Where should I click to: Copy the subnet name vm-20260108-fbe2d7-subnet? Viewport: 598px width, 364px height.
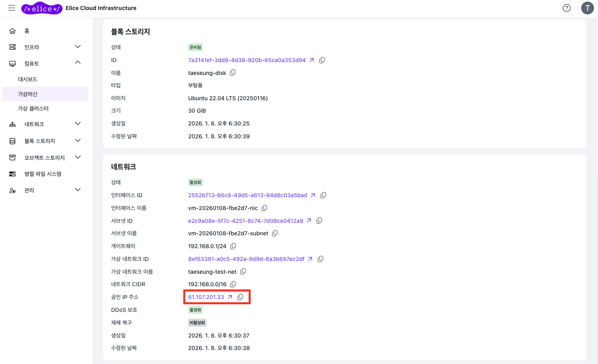coord(275,233)
